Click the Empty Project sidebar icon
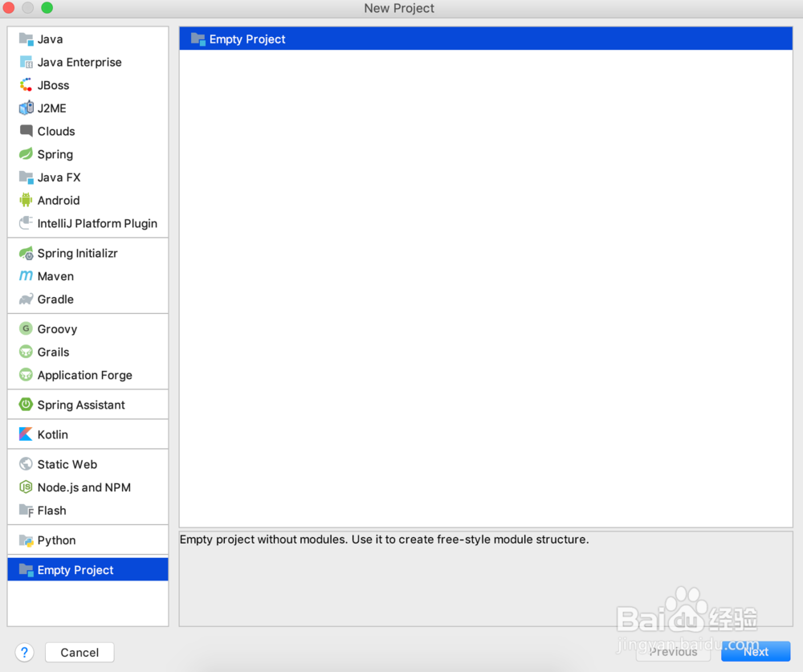 pos(26,569)
